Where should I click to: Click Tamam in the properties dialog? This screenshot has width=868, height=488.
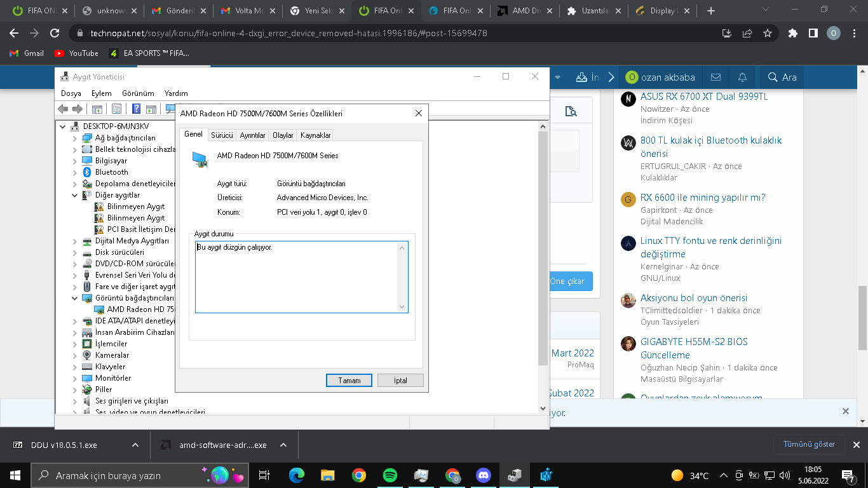click(x=349, y=381)
